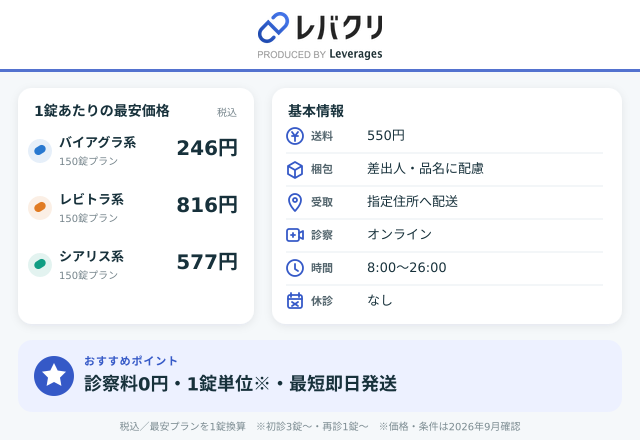Click 150錠プラン under シアリス系
This screenshot has width=640, height=440.
pyautogui.click(x=89, y=275)
